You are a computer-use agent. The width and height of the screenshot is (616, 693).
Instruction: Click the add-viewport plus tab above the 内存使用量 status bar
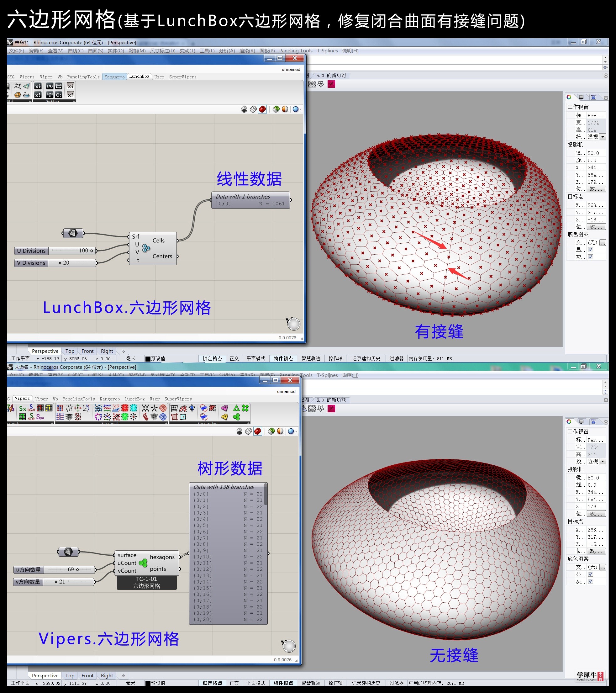pos(124,351)
